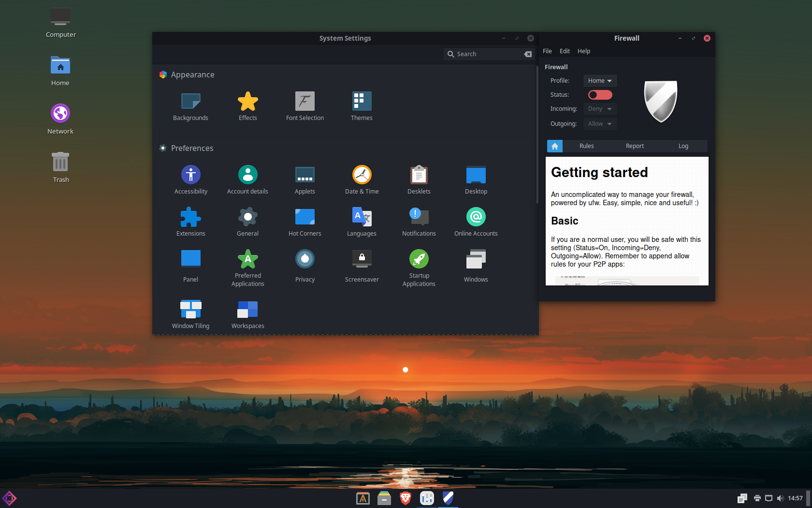Open the Firewall Help menu
Viewport: 812px width, 508px height.
point(584,51)
